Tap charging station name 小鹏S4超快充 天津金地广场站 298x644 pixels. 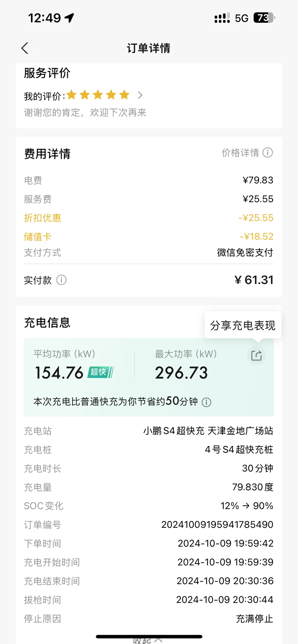(208, 431)
